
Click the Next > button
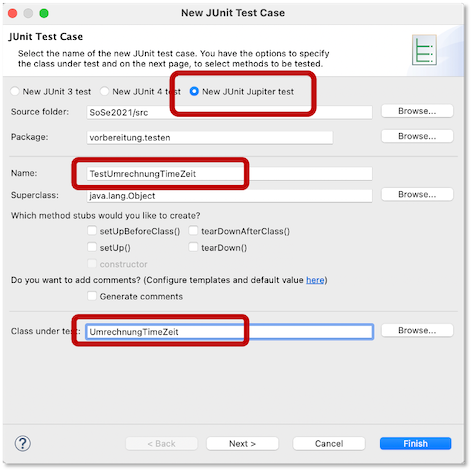coord(242,444)
